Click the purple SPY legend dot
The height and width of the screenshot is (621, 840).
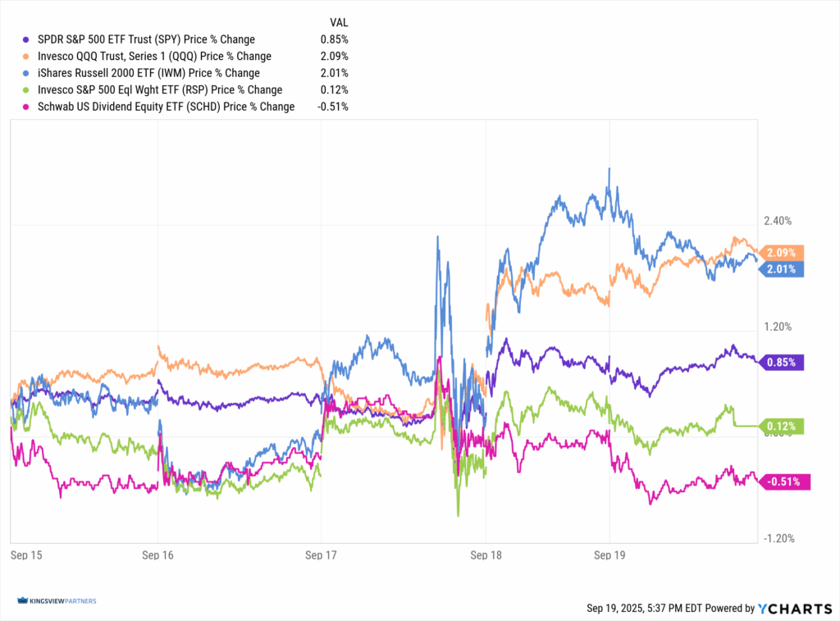[27, 39]
